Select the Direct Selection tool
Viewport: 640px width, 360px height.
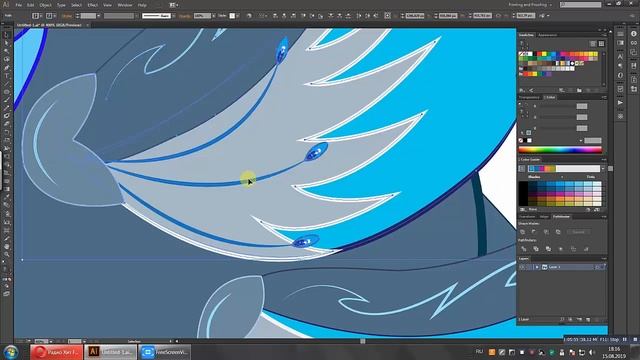(x=6, y=43)
